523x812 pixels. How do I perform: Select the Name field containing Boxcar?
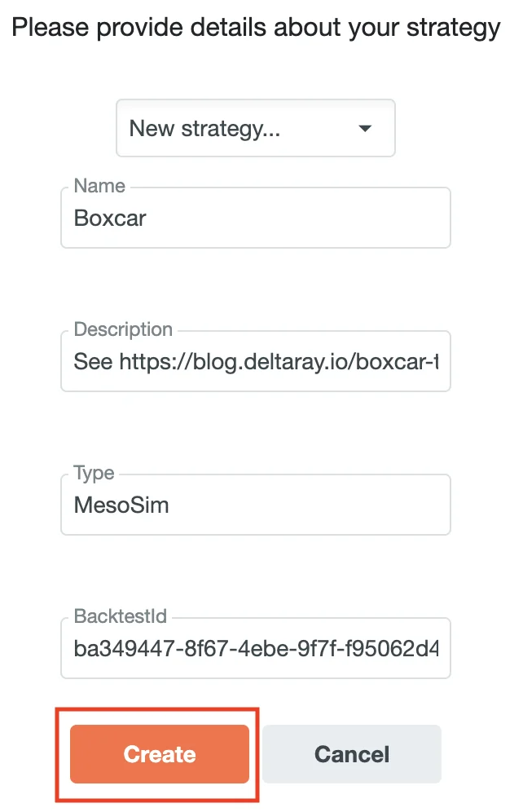[255, 218]
